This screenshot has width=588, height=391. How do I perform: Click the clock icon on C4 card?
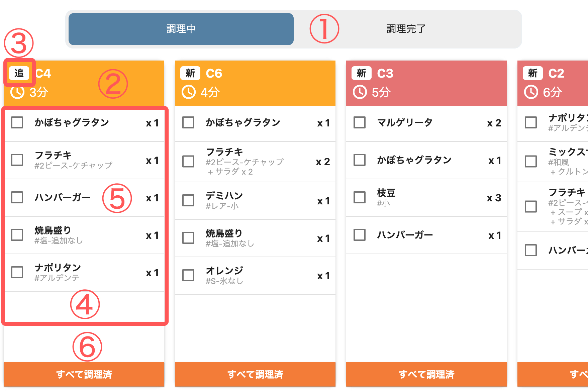[17, 92]
